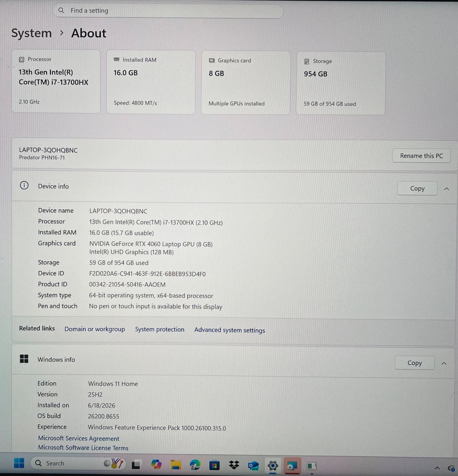Open System protection link

point(160,329)
